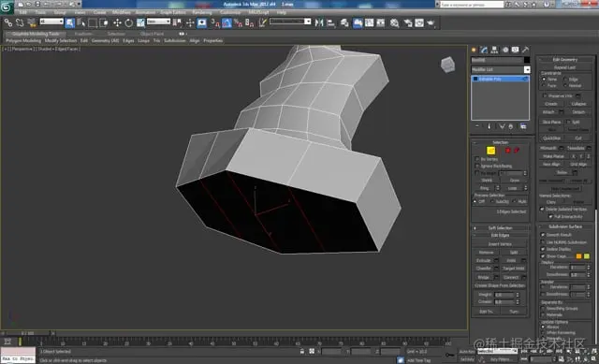Open the Modifier List dropdown
Screen dimensions: 599x364
527,69
